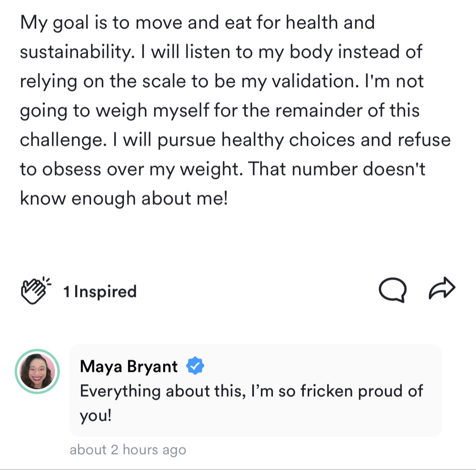This screenshot has width=476, height=470.
Task: View the "1 Inspired" reactions count
Action: tap(100, 292)
